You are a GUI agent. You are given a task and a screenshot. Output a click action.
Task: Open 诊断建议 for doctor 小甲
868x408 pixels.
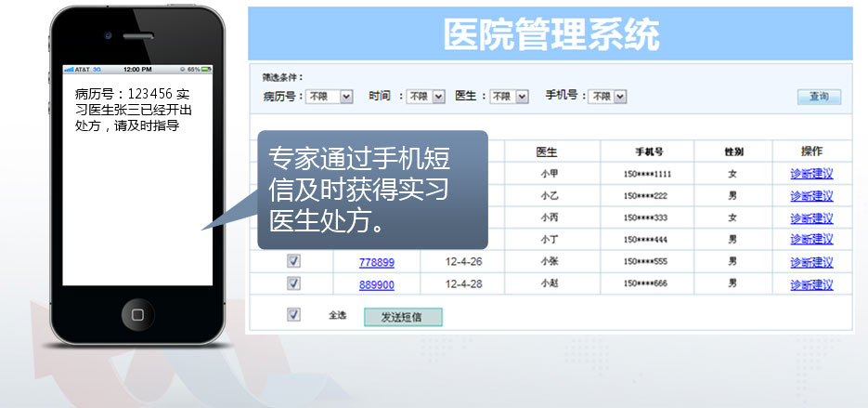click(x=811, y=174)
